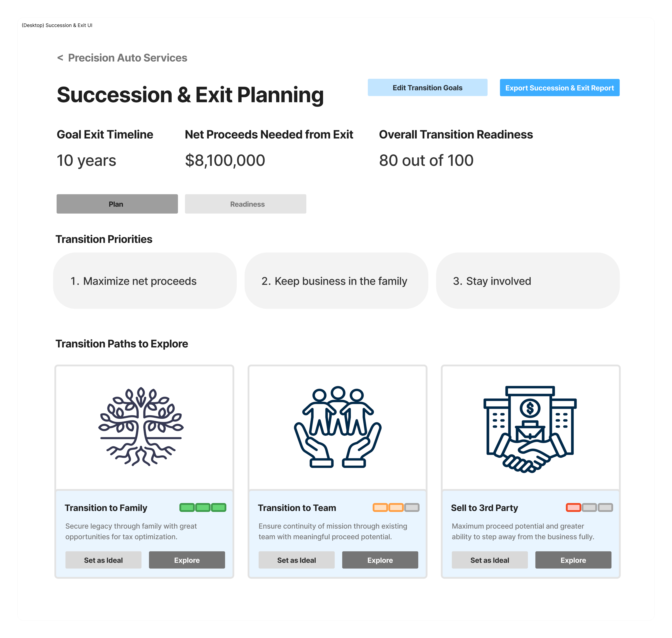The height and width of the screenshot is (638, 672).
Task: Open Edit Transition Goals
Action: tap(427, 88)
